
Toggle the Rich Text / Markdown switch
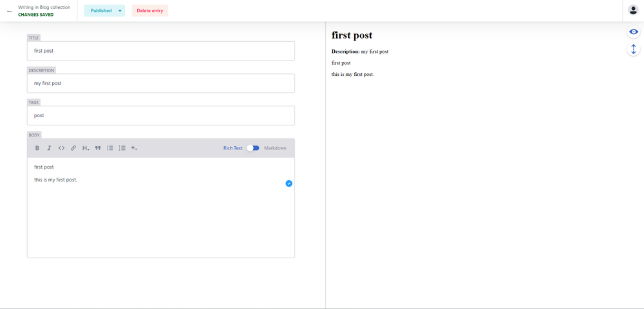click(253, 148)
